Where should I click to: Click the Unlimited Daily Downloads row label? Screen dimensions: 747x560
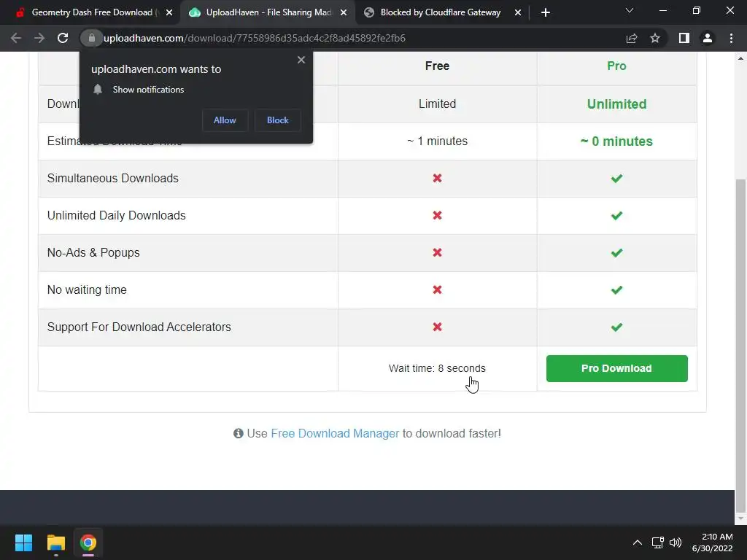tap(116, 215)
